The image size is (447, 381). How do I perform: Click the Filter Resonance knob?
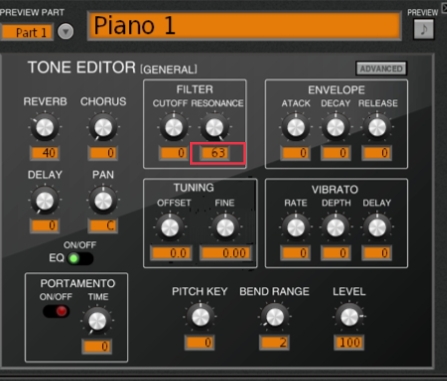tap(214, 127)
